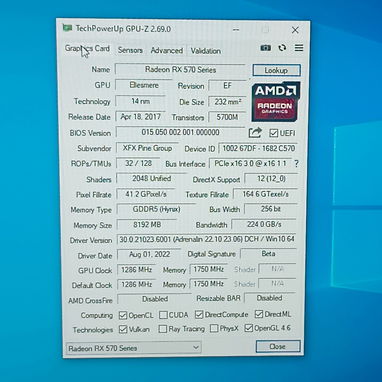The height and width of the screenshot is (382, 382).
Task: Click the Pixel Fillrate value 41.2 GPixel/s
Action: click(146, 194)
